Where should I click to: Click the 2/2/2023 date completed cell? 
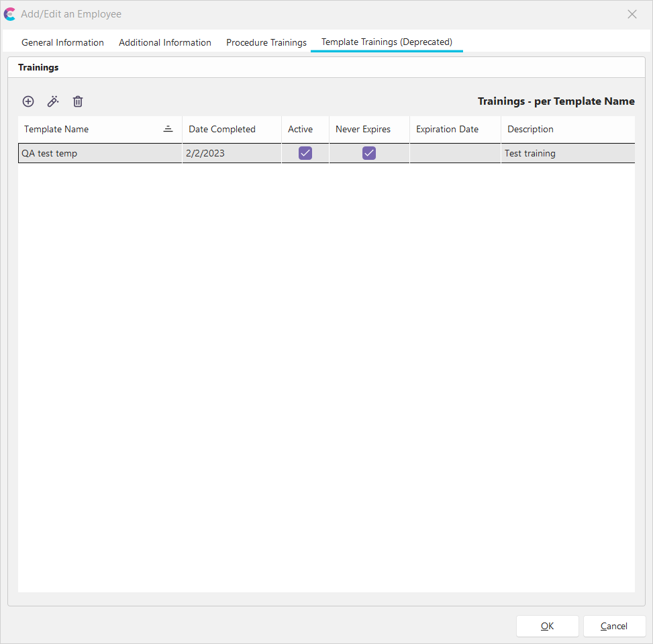[x=205, y=153]
